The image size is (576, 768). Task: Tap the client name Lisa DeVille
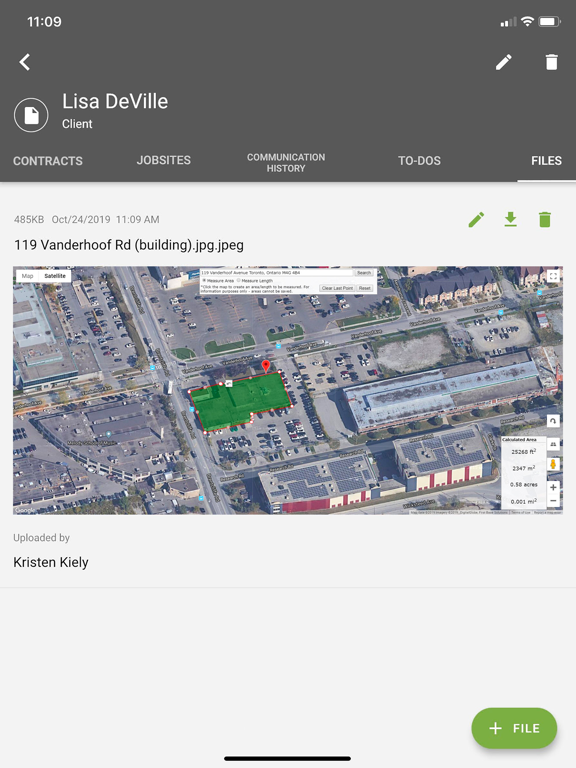tap(115, 101)
